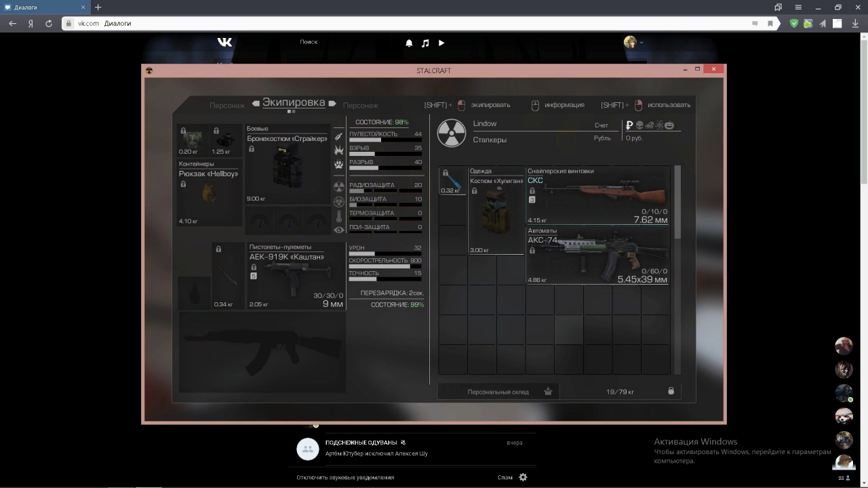Click the bullet resistance icon

[x=339, y=136]
